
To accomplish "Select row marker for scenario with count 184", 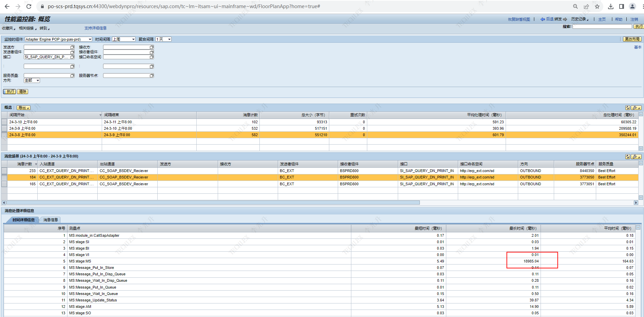I will [4, 177].
